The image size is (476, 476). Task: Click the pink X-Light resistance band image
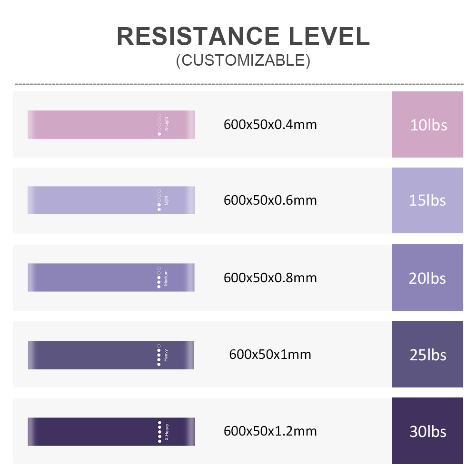[x=111, y=124]
